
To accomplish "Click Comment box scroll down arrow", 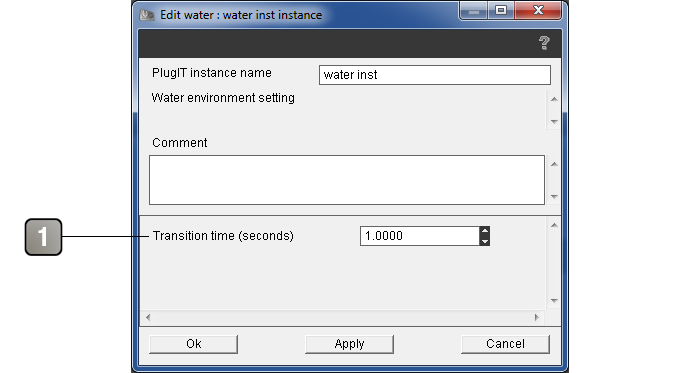I will [x=554, y=196].
